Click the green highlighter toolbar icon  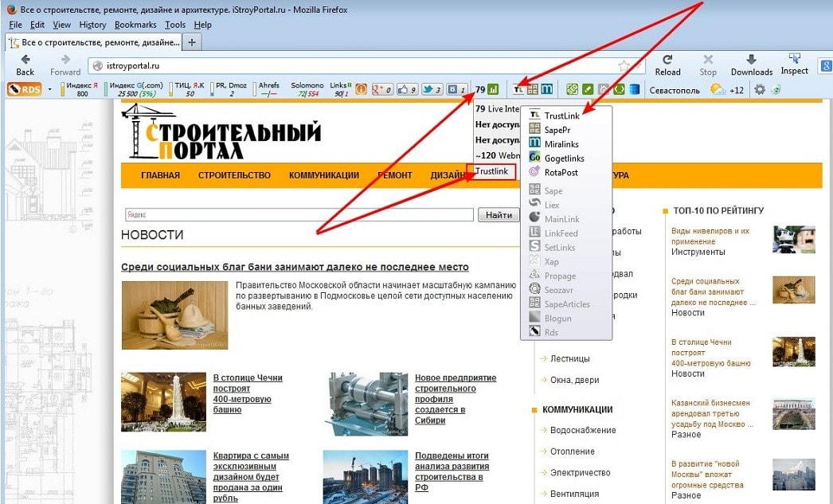point(588,89)
